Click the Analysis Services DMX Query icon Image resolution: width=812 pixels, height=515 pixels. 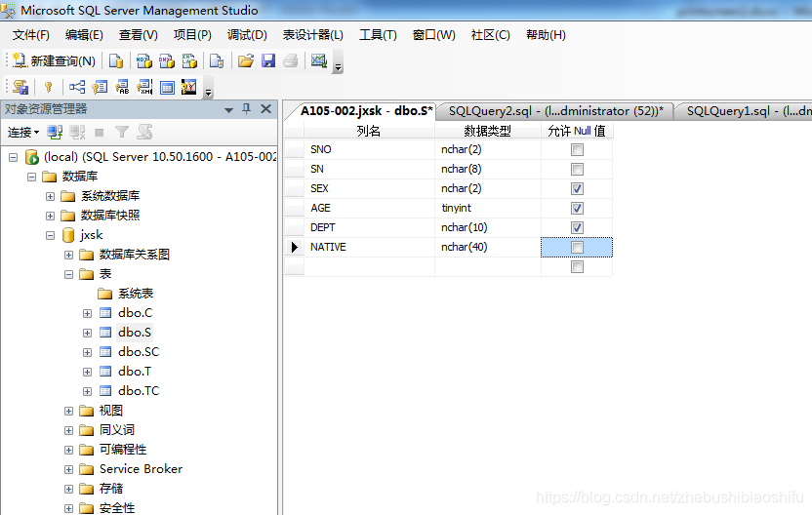(x=167, y=61)
